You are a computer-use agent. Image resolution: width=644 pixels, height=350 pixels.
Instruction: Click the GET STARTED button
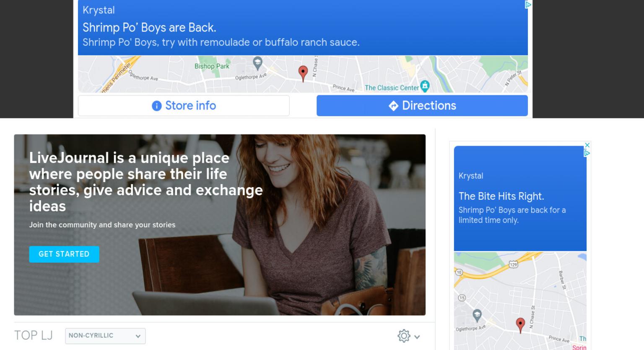pos(64,254)
